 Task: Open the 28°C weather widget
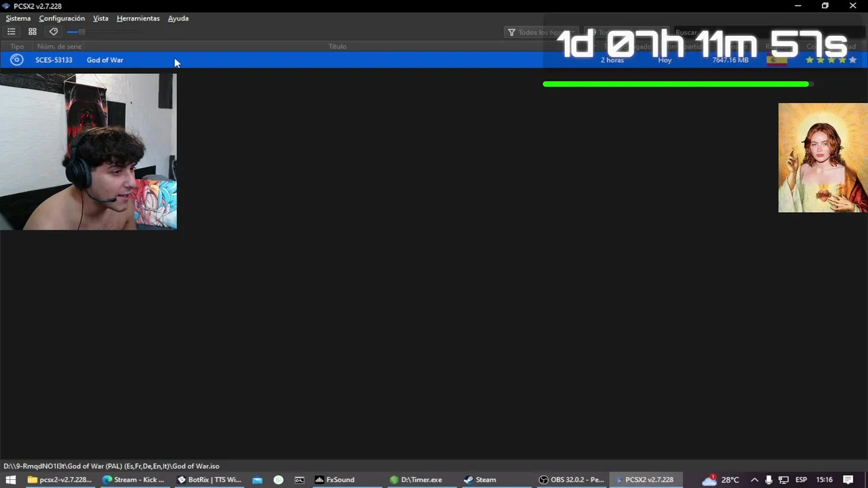pos(721,480)
